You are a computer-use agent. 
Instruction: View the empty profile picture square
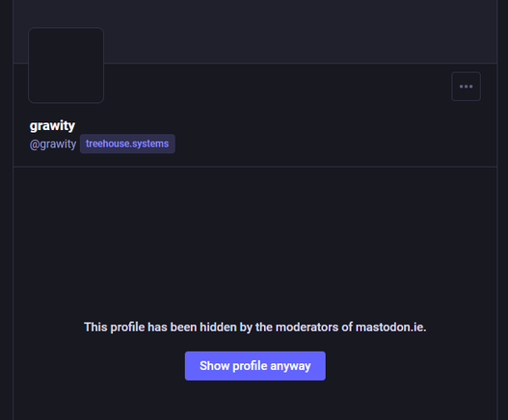coord(67,66)
